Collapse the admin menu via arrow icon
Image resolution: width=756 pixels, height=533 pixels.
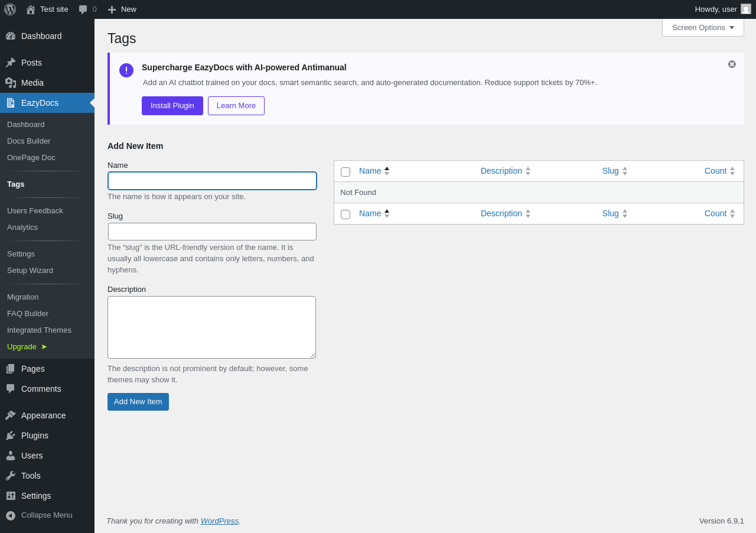[x=11, y=515]
